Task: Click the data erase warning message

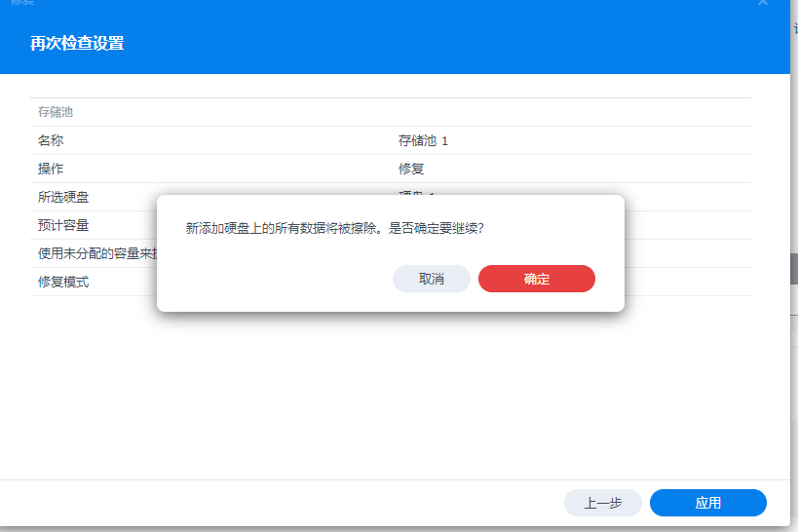Action: pyautogui.click(x=334, y=228)
